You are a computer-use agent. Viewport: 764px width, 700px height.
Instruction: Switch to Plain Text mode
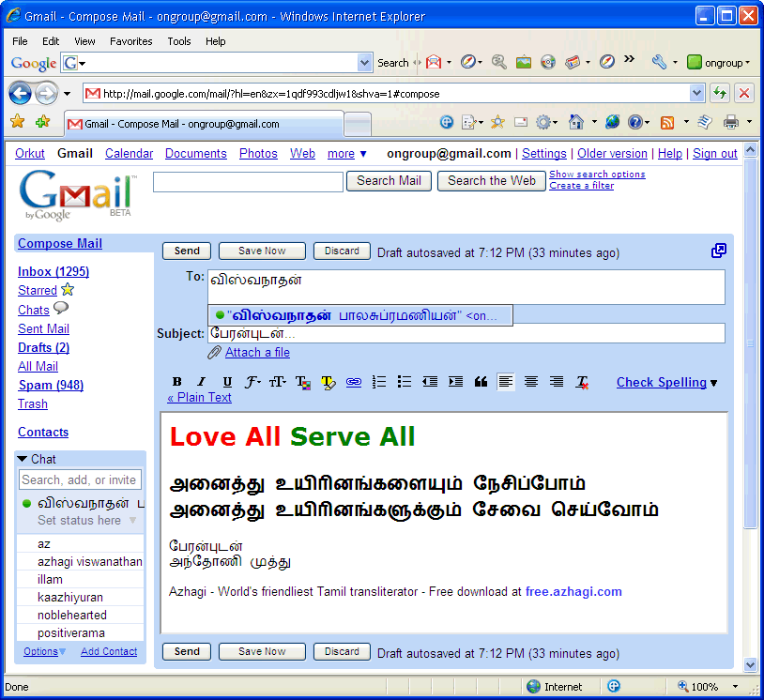click(x=199, y=398)
